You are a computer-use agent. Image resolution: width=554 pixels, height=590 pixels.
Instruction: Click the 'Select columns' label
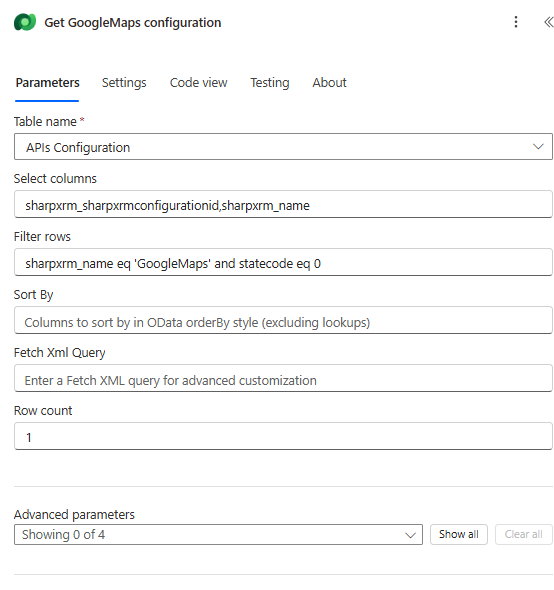pos(55,179)
